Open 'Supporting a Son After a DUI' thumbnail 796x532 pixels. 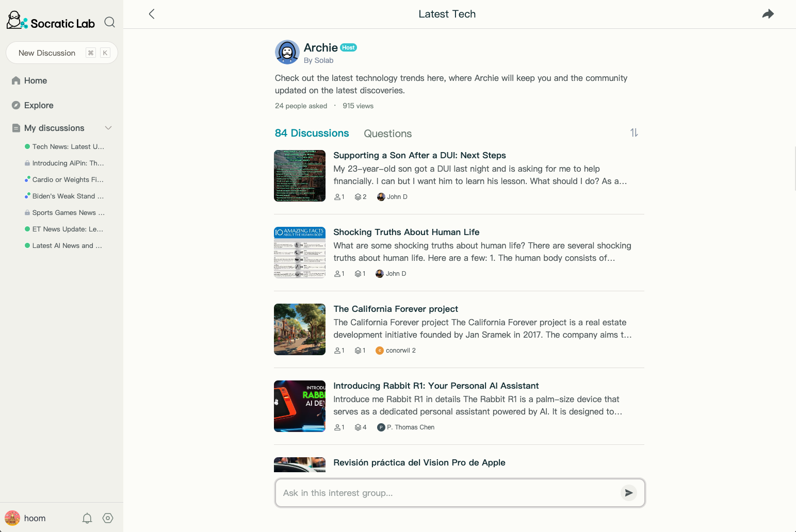(300, 176)
